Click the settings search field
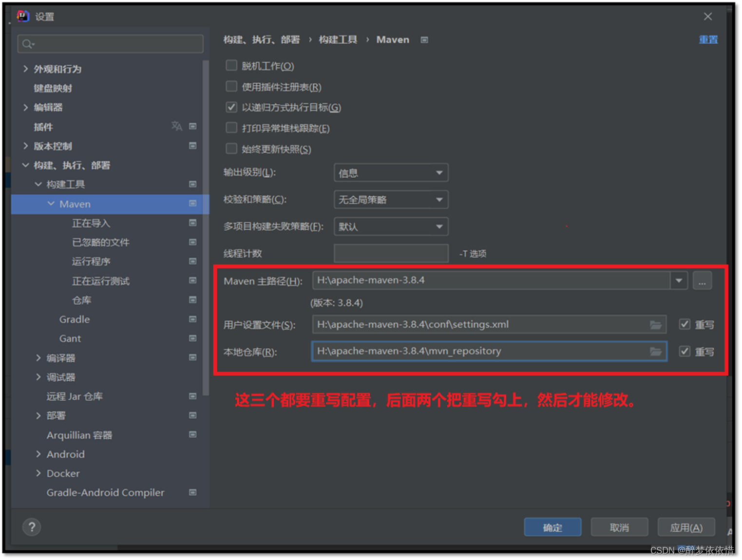The width and height of the screenshot is (742, 560). coord(111,44)
